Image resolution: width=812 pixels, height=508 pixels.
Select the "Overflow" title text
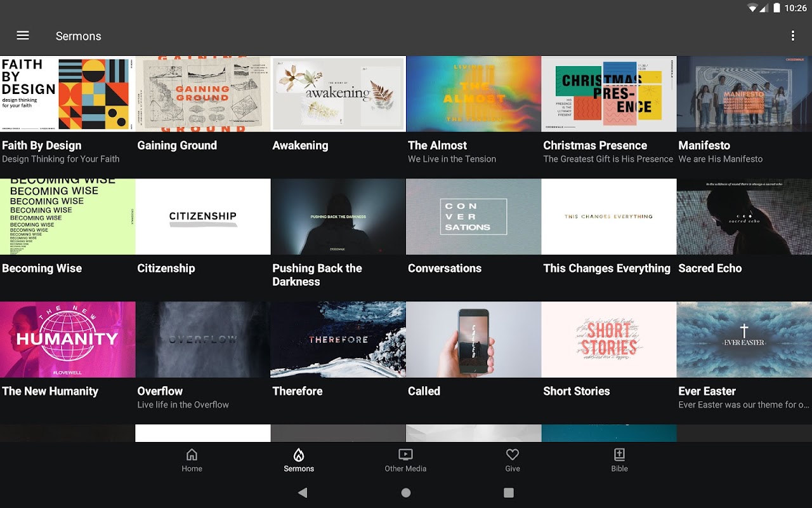pos(160,391)
